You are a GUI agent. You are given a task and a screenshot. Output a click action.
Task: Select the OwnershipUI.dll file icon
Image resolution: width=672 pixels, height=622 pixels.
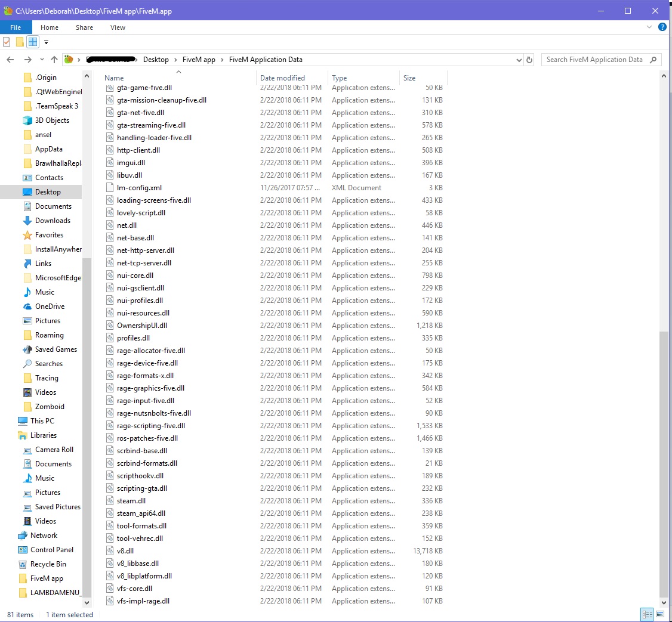pos(110,326)
